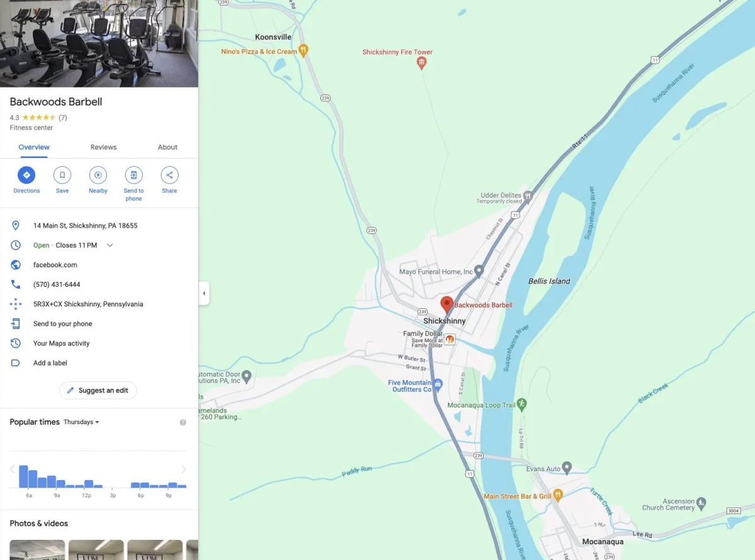Click the Mayo Funeral Home map marker
Viewport: 755px width, 560px height.
(478, 271)
